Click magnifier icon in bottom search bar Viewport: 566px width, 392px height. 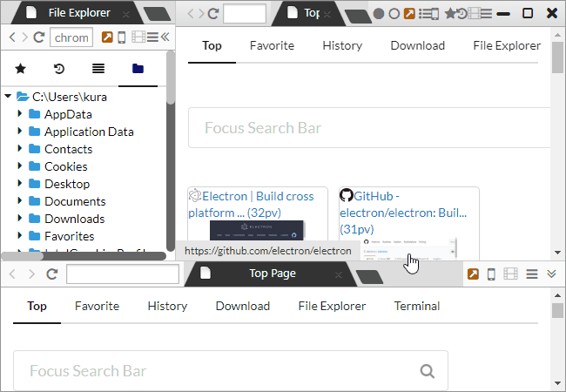pyautogui.click(x=428, y=371)
